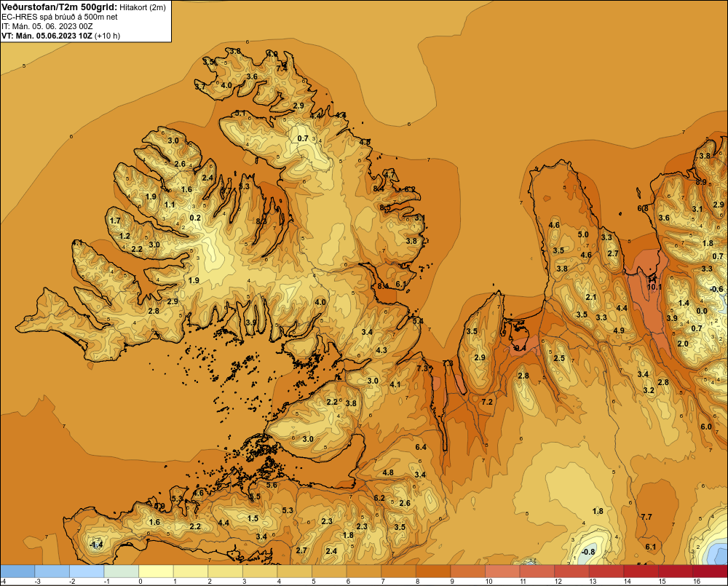The image size is (728, 586).
Task: Click the 2.0 temperature value
Action: point(683,344)
